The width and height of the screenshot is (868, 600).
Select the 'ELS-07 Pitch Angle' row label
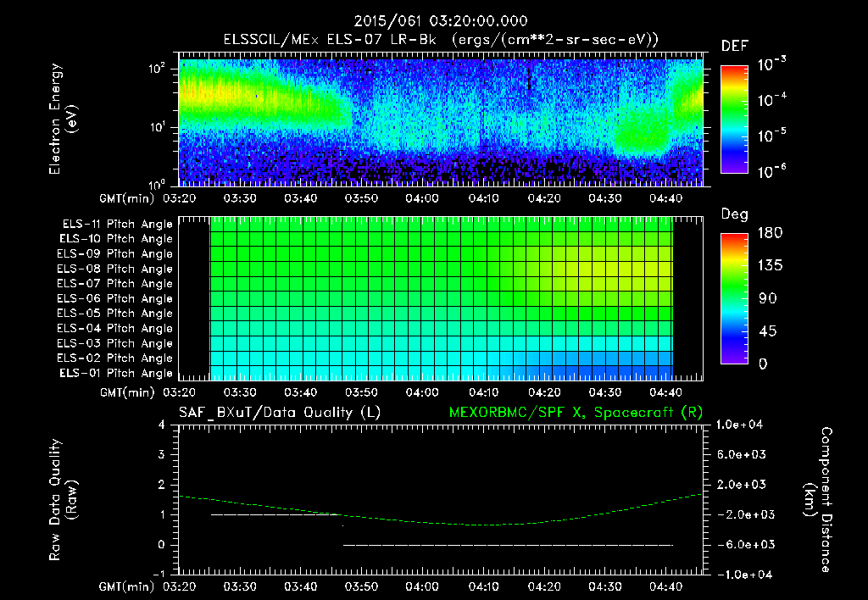(x=115, y=283)
